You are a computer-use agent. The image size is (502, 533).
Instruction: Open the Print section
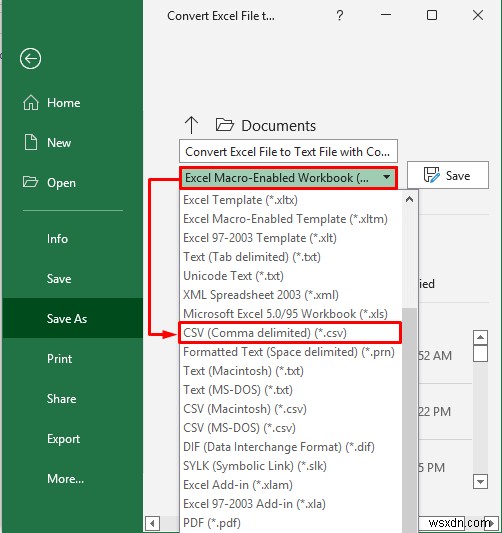(x=59, y=359)
